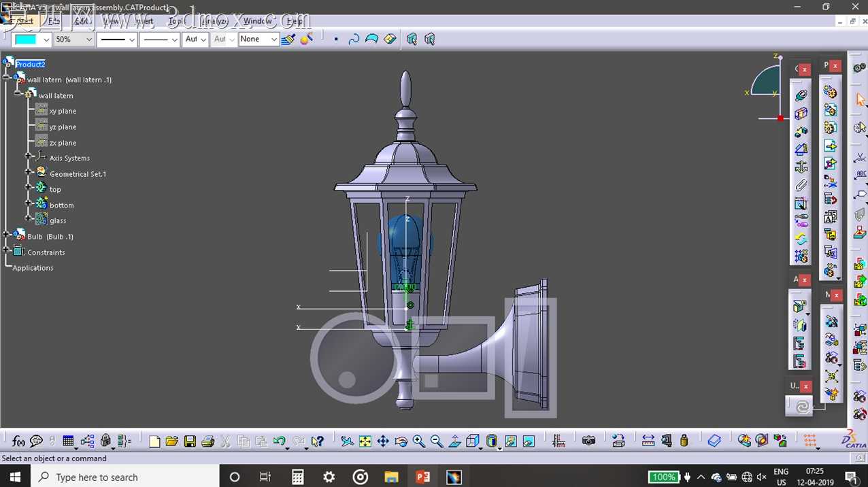Click the Sectioning axis icon in bottom toolbar
This screenshot has height=487, width=868.
tap(558, 441)
